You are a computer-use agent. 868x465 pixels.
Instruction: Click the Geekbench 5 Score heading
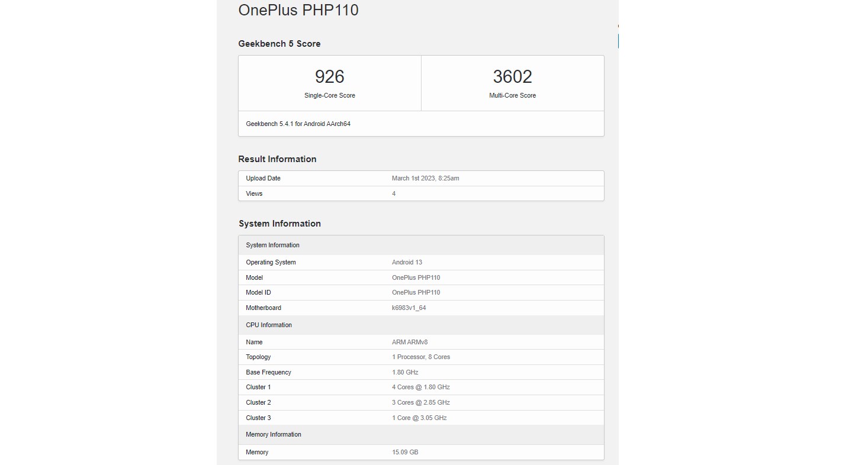tap(279, 44)
